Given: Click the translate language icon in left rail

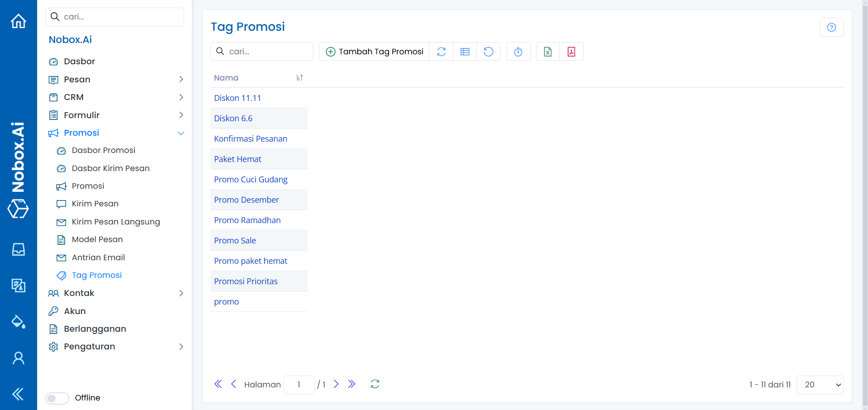Looking at the screenshot, I should [x=19, y=285].
